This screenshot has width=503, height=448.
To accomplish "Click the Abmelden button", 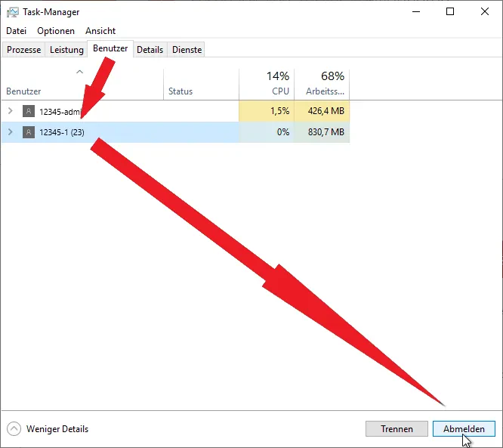I will pos(464,429).
